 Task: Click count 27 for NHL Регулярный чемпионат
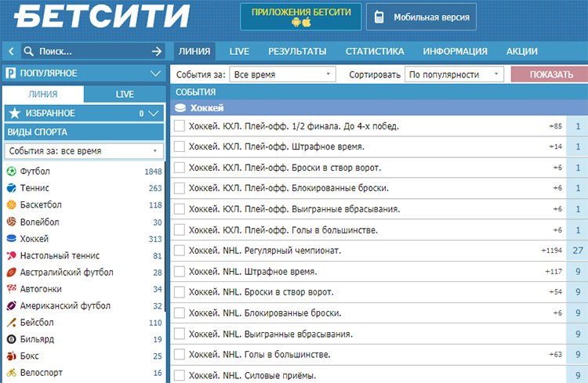578,251
